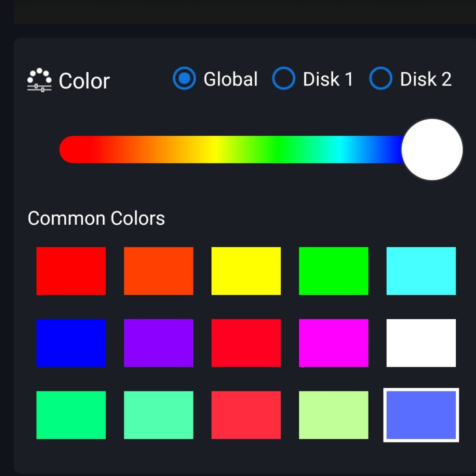Pick the purple common color swatch
The width and height of the screenshot is (476, 476).
coord(159,343)
